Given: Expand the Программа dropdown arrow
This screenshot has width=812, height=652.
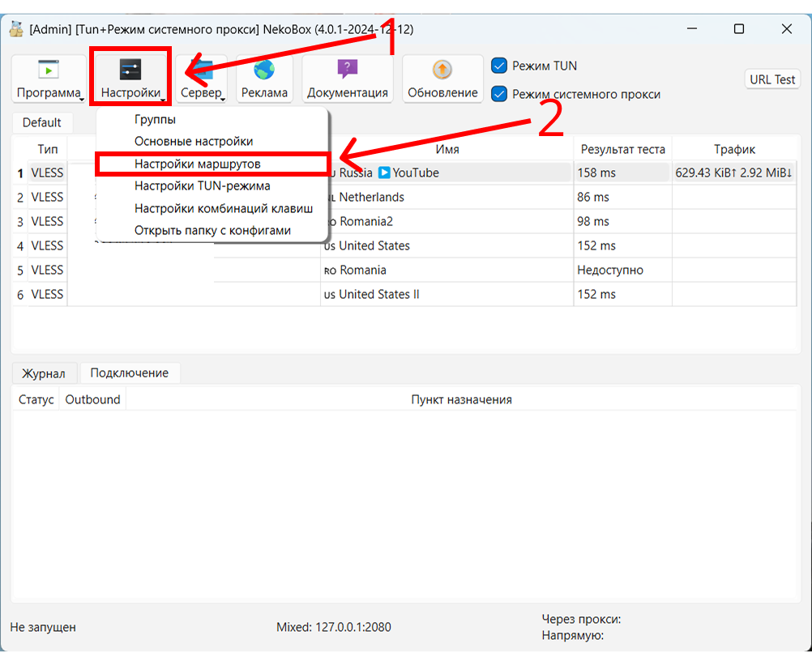Looking at the screenshot, I should point(83,100).
